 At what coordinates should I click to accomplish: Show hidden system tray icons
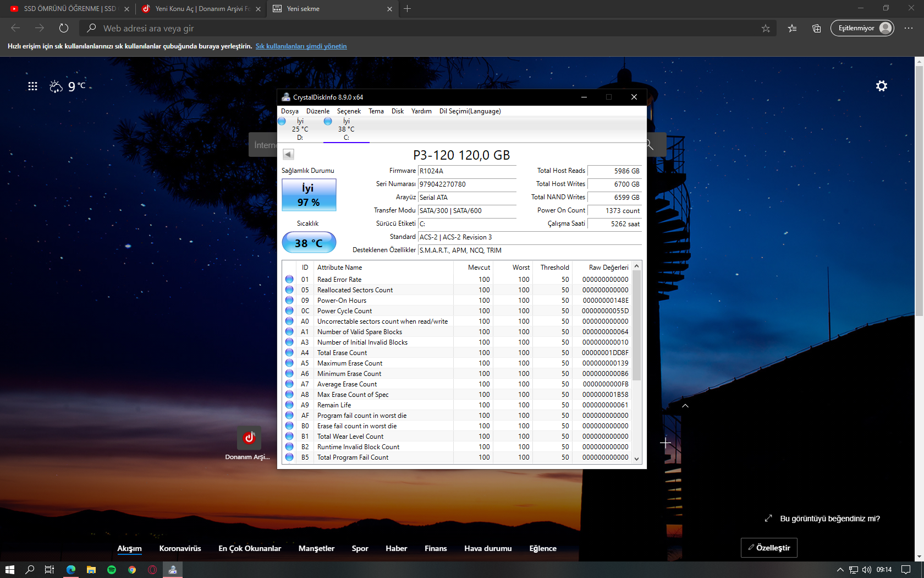click(x=840, y=570)
